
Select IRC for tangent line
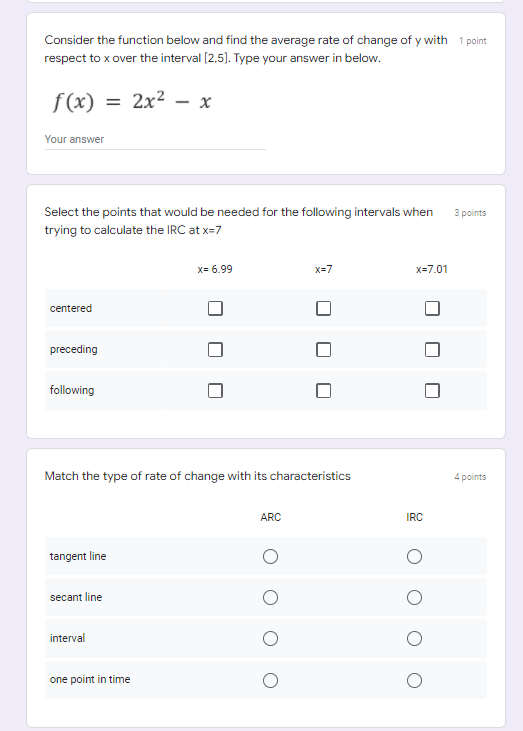pos(414,556)
